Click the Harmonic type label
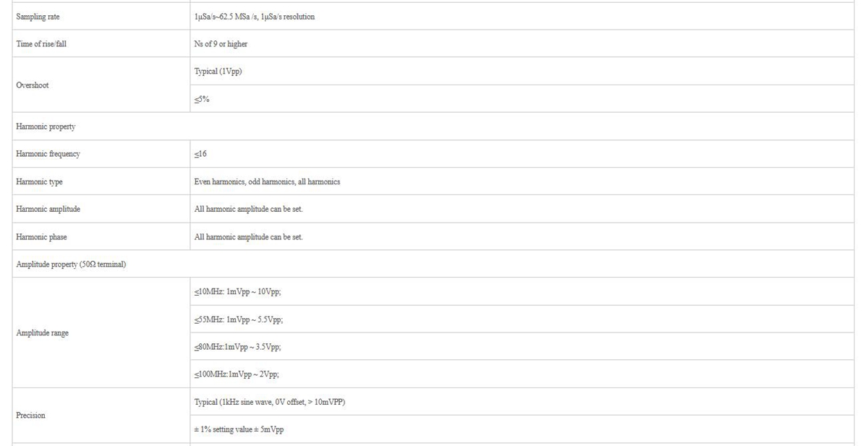 [39, 181]
